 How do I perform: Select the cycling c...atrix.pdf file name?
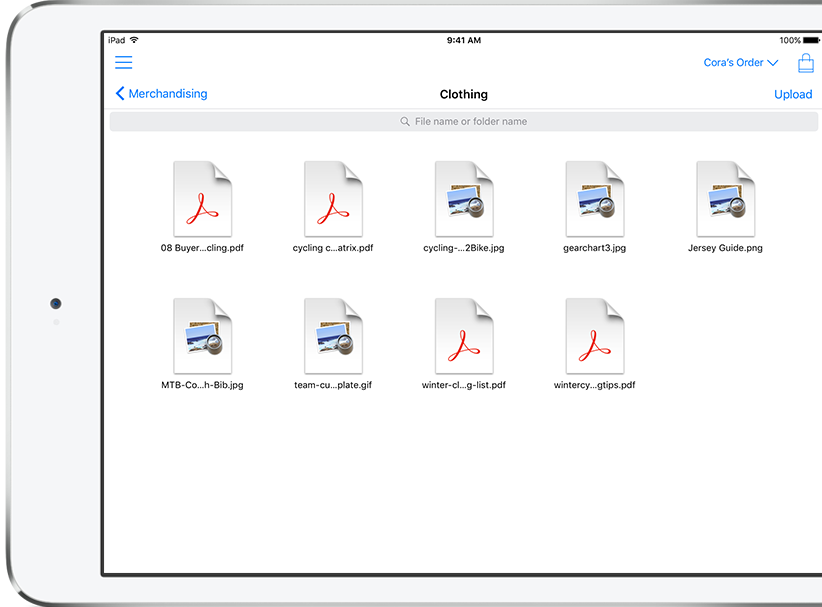333,248
